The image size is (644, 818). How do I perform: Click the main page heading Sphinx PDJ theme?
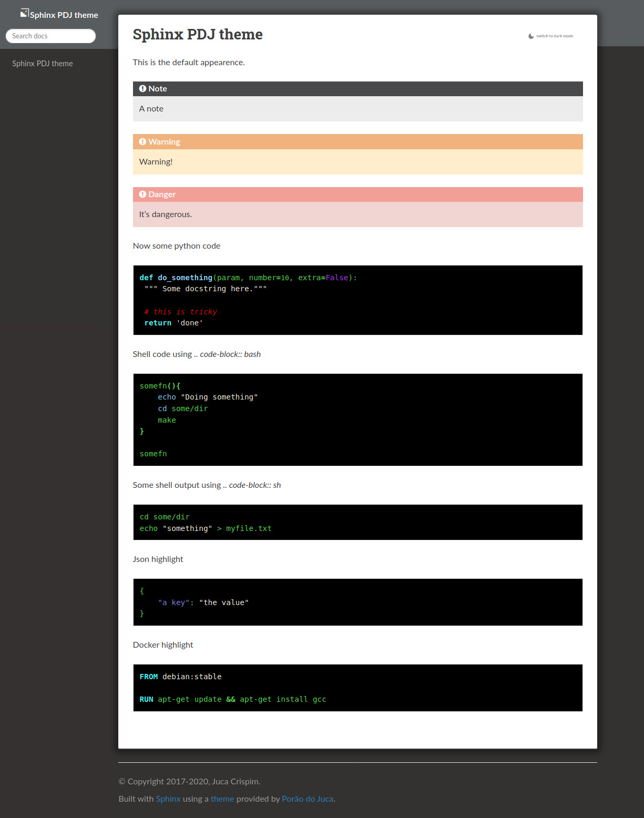pos(198,34)
